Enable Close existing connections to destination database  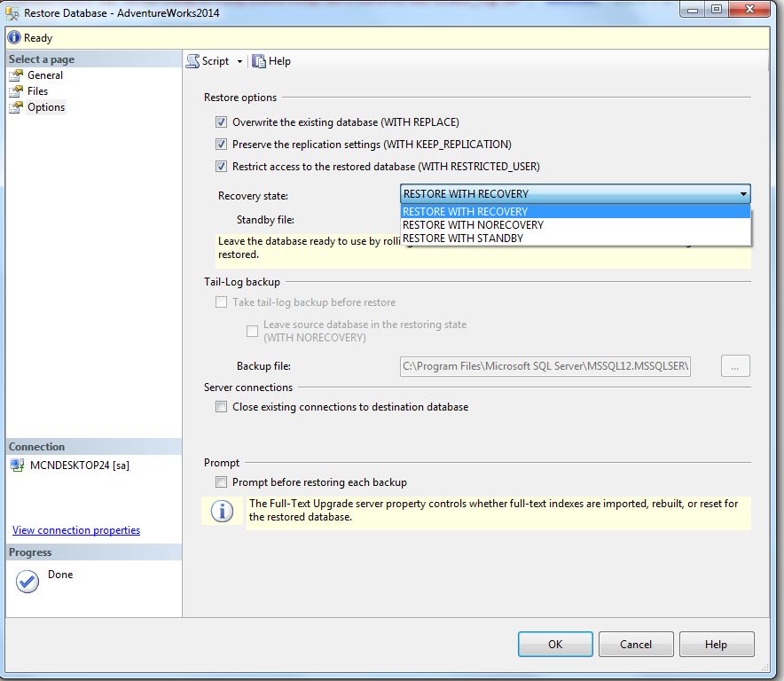point(221,406)
